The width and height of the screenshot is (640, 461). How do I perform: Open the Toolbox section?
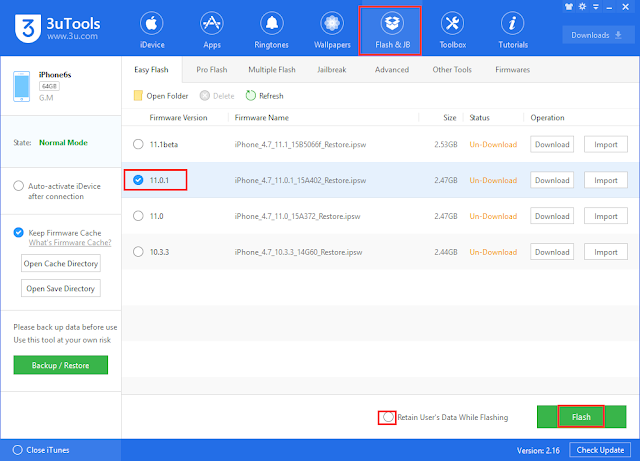[453, 31]
